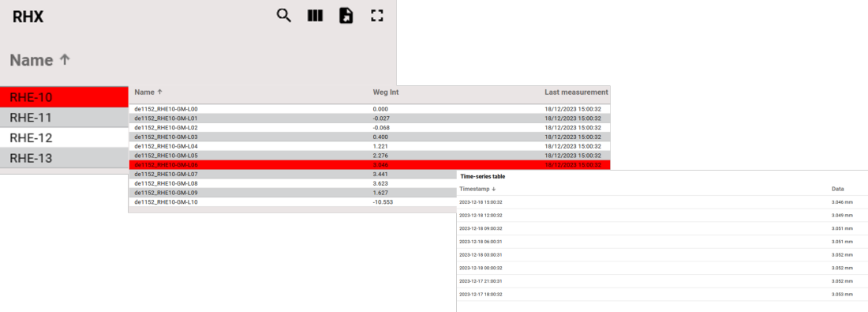Select sensor row de1152_RHE10-GM-L00

click(x=369, y=109)
